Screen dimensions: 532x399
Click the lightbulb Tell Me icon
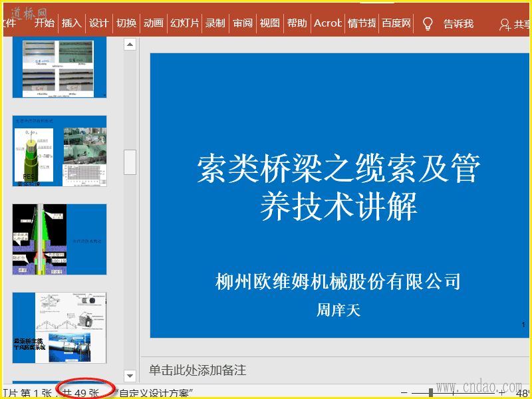pos(428,24)
